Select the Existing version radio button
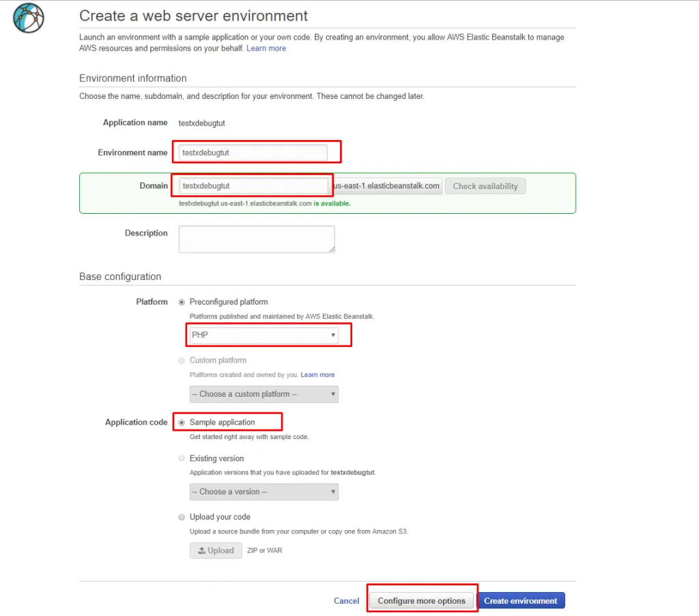 (182, 458)
